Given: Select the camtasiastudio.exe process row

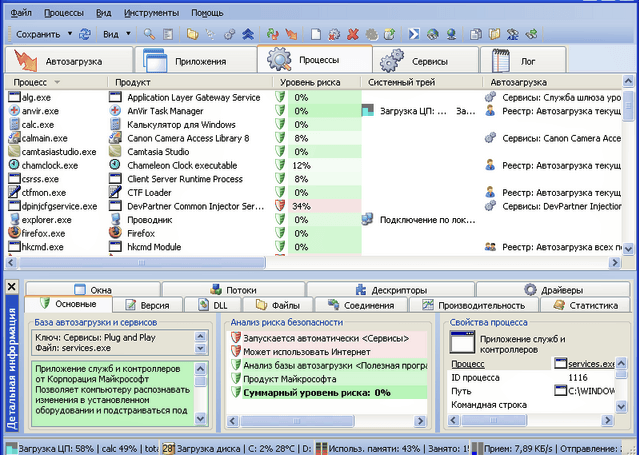Looking at the screenshot, I should pos(314,151).
